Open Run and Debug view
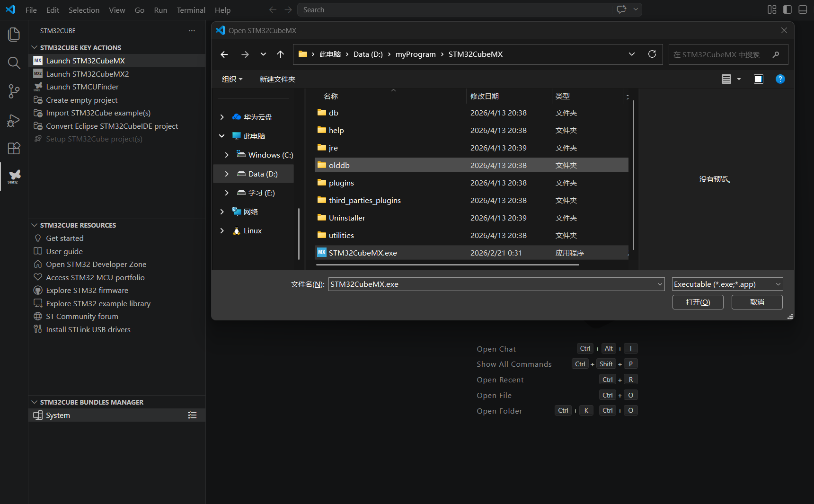 click(x=14, y=120)
